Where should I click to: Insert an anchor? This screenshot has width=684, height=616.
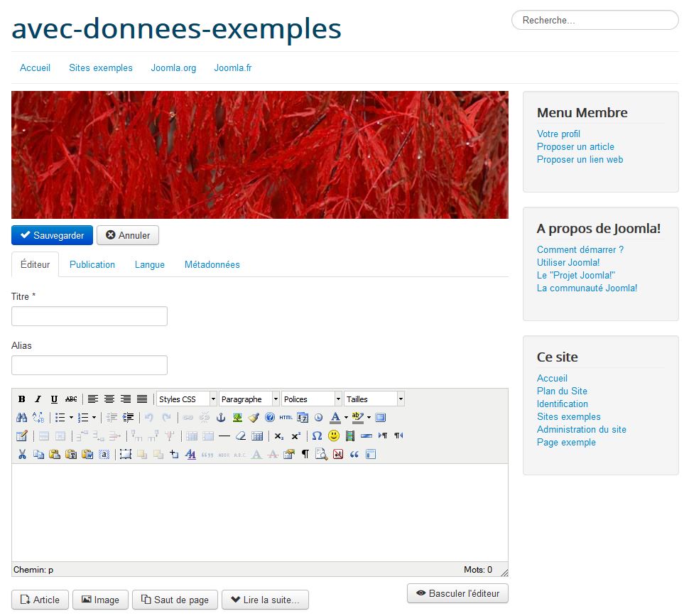(221, 418)
